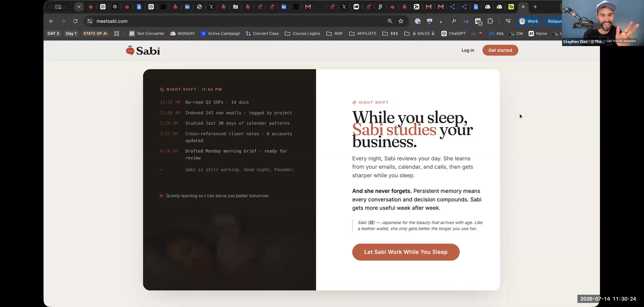This screenshot has width=644, height=307.
Task: Click 'Studied last 30 days of calendar patterns'
Action: click(x=237, y=123)
